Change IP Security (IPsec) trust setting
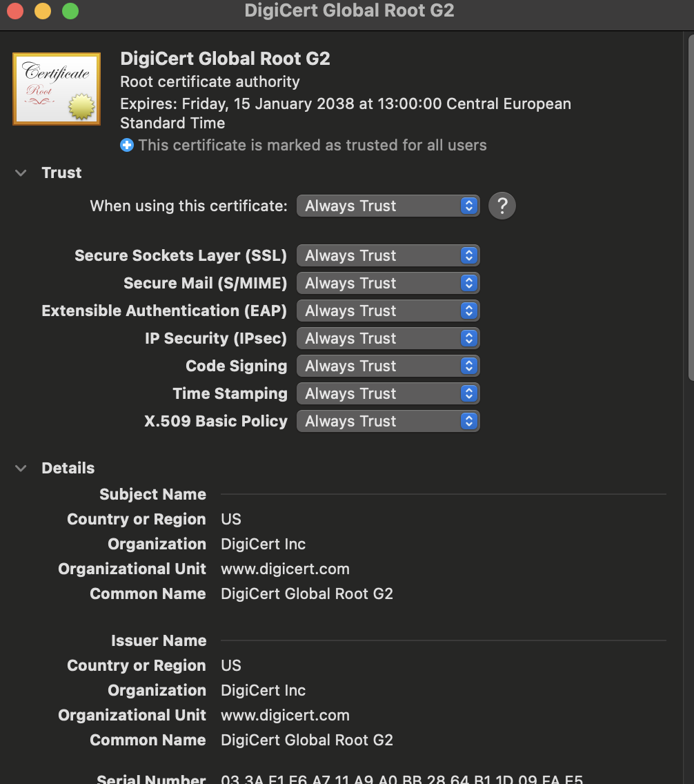 pyautogui.click(x=388, y=338)
